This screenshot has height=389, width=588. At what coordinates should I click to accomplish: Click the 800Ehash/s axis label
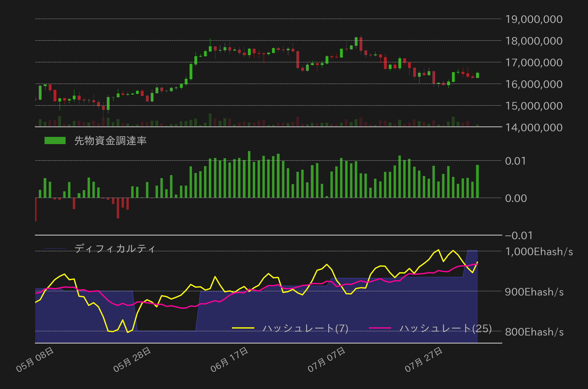point(534,332)
